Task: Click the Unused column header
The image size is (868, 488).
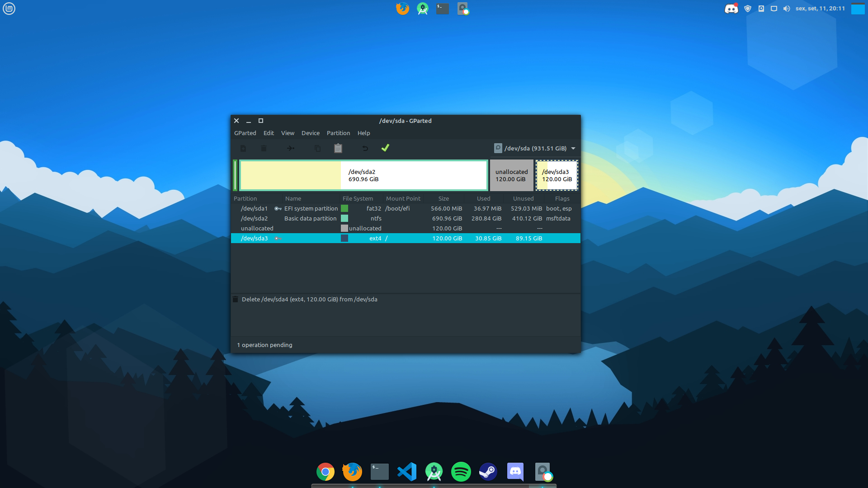Action: [x=523, y=198]
